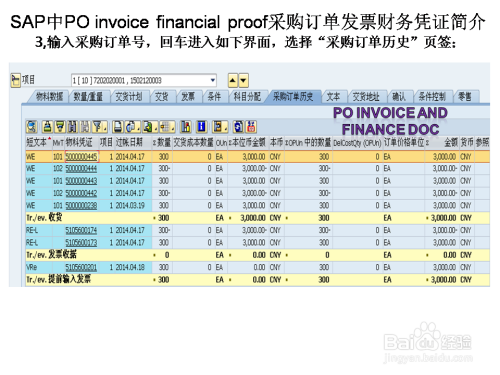Switch to the 文本 tab

pos(333,97)
